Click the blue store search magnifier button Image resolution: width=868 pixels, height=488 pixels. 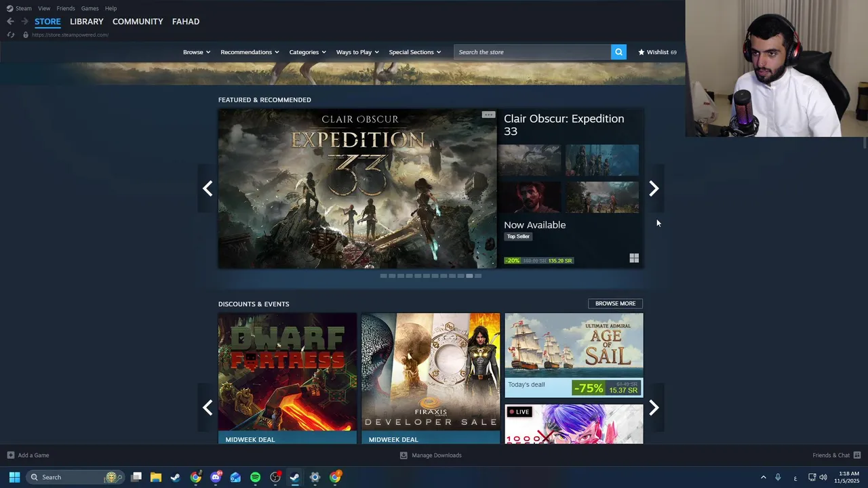(x=618, y=52)
